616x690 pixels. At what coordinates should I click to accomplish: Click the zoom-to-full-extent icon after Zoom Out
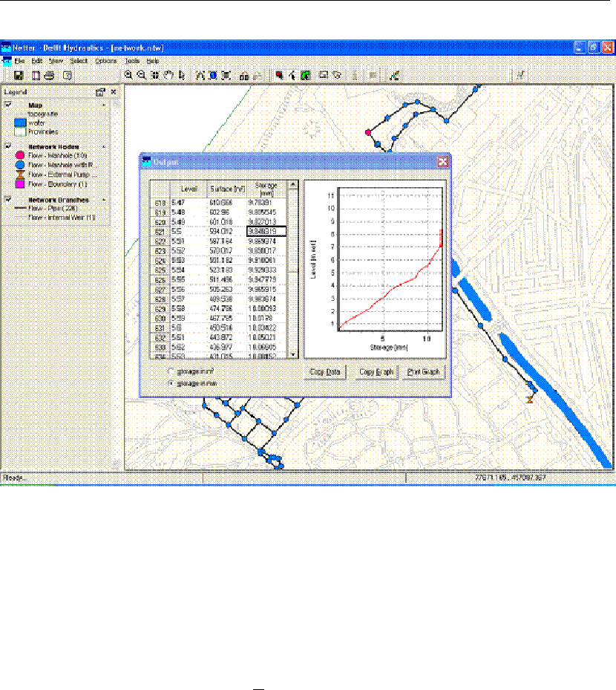(155, 75)
